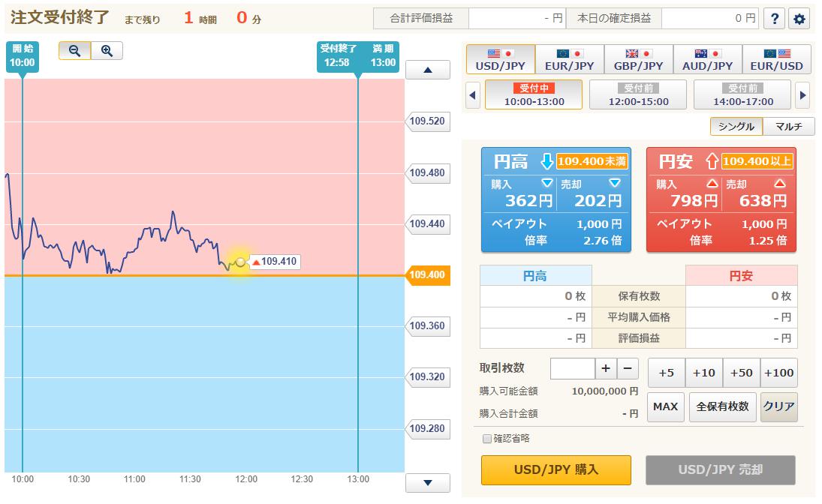This screenshot has height=504, width=822.
Task: Click the 平均購入価格 row label
Action: pos(639,317)
